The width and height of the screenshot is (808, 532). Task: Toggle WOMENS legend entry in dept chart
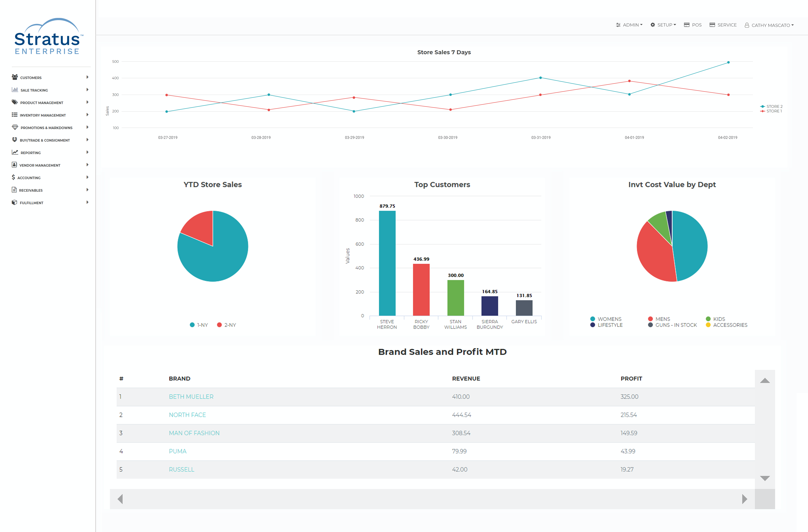[x=609, y=319]
